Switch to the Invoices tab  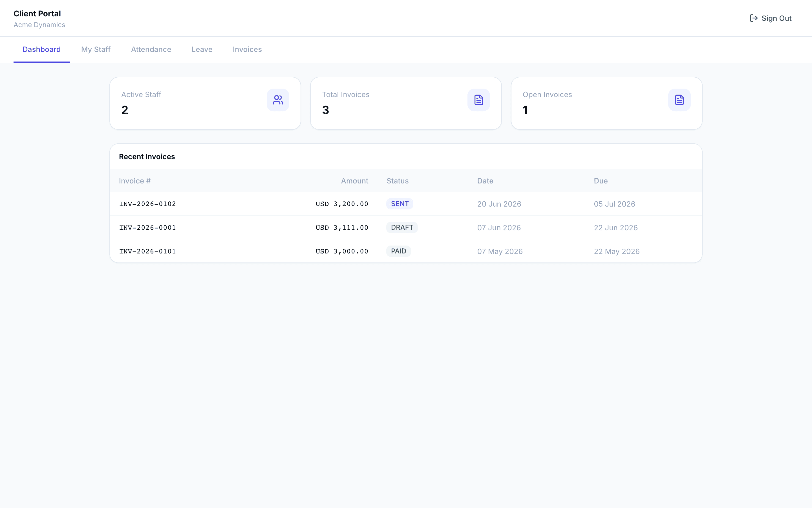247,49
